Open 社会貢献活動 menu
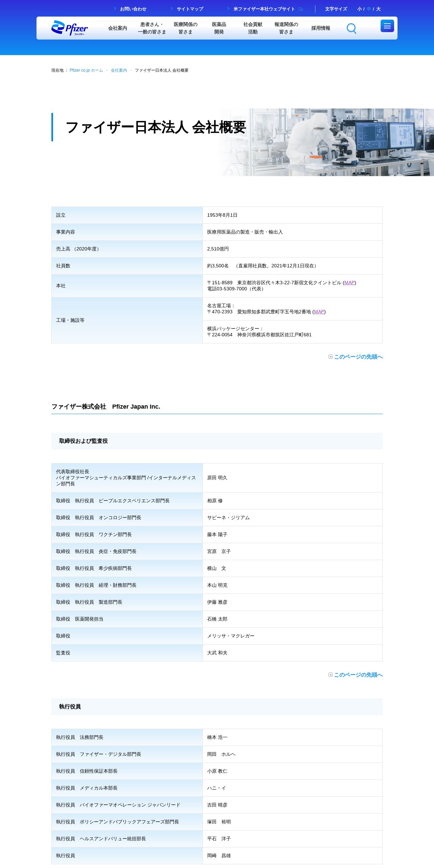Image resolution: width=434 pixels, height=868 pixels. click(x=253, y=28)
